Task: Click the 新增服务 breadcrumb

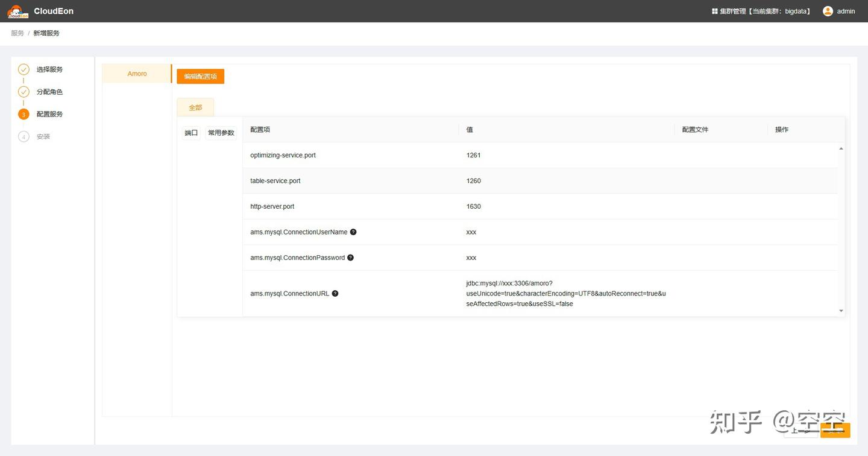Action: point(46,33)
